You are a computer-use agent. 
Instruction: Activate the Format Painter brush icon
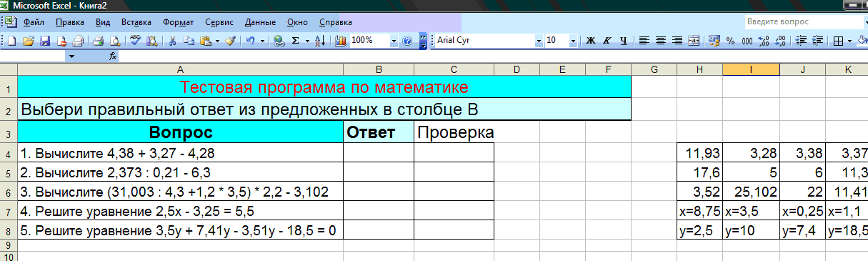pos(230,41)
